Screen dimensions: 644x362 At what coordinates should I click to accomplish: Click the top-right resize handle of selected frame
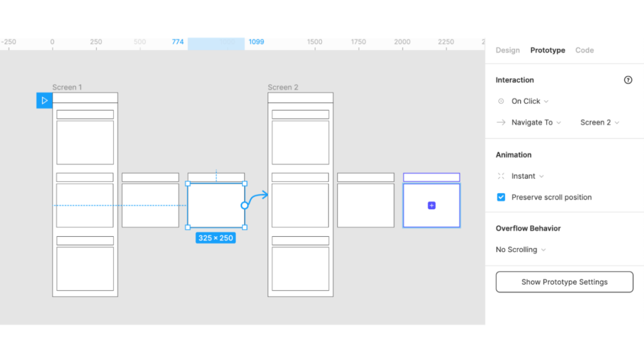click(x=245, y=184)
